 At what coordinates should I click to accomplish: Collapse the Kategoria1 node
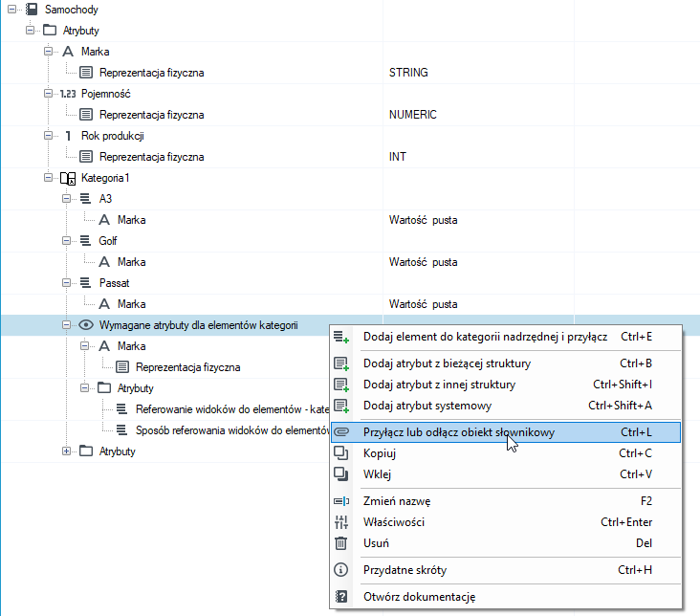tap(48, 178)
